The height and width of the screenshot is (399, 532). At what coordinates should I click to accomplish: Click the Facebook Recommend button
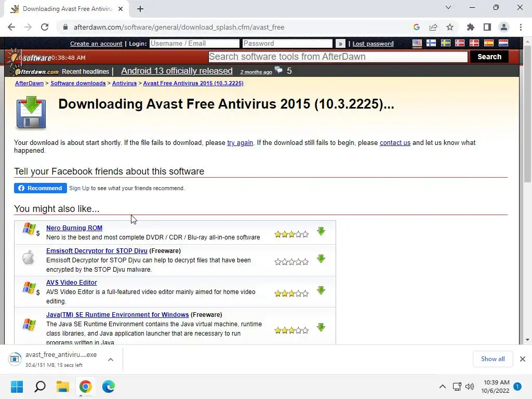point(41,188)
